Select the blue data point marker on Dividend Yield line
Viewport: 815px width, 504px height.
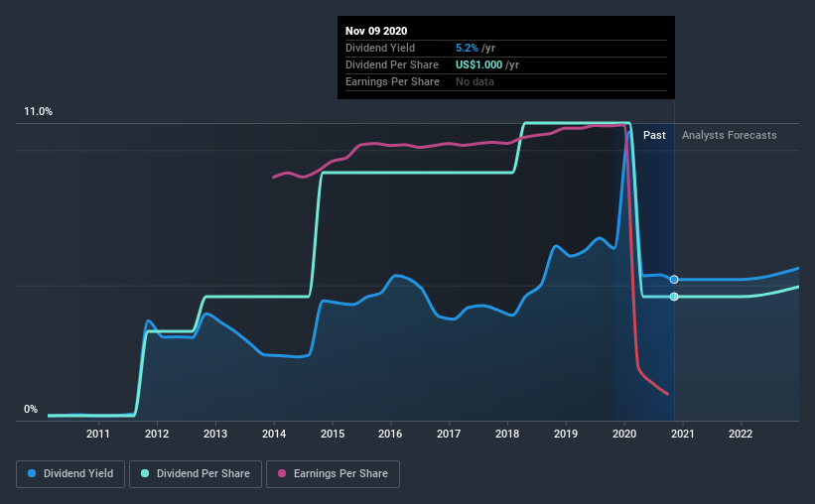(674, 280)
